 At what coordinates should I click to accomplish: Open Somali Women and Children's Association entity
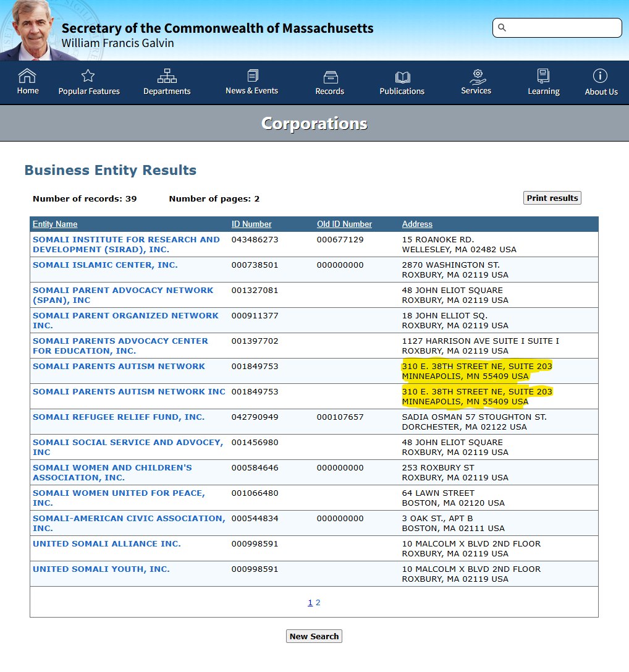(x=112, y=472)
